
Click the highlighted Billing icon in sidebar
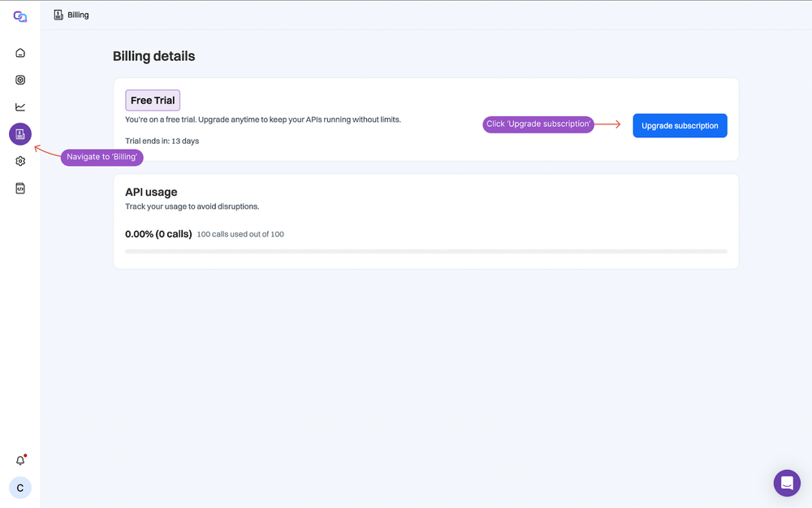coord(19,133)
